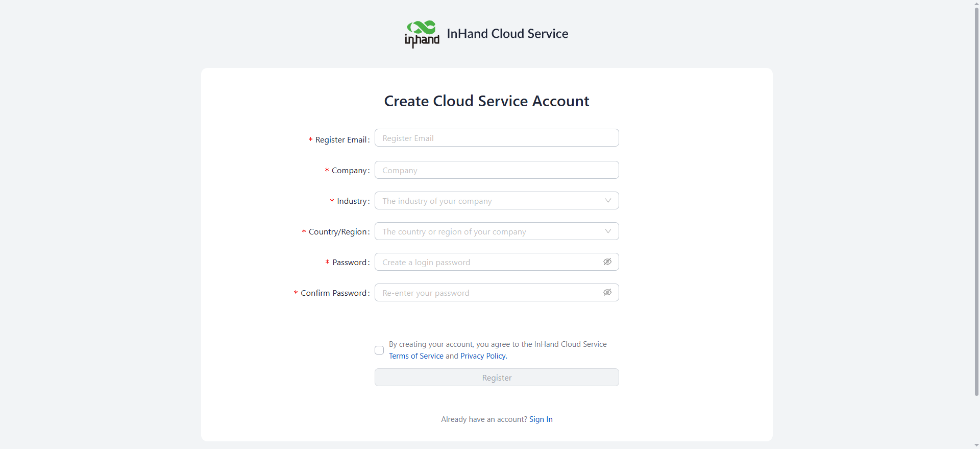
Task: Open the Privacy Policy link
Action: tap(483, 356)
